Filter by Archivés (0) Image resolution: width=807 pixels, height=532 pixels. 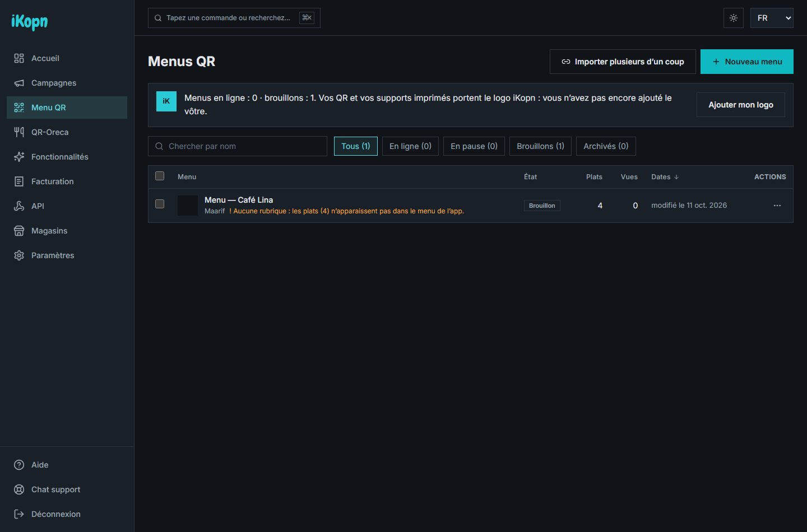(x=606, y=146)
